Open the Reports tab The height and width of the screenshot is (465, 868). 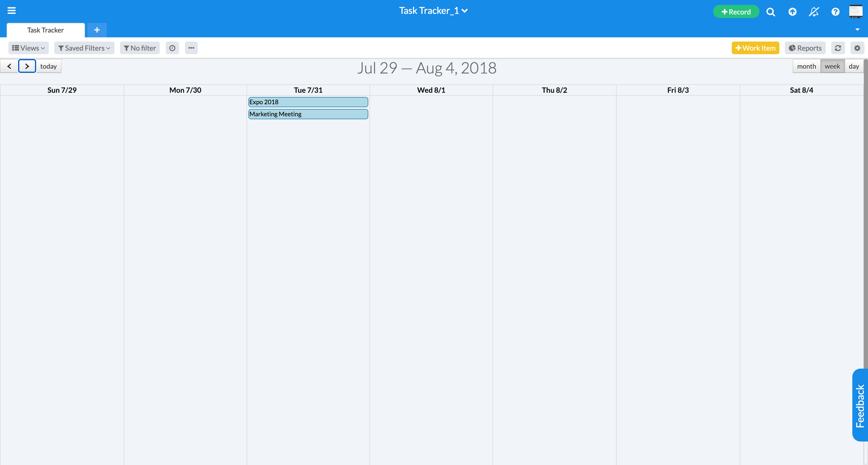[x=805, y=48]
